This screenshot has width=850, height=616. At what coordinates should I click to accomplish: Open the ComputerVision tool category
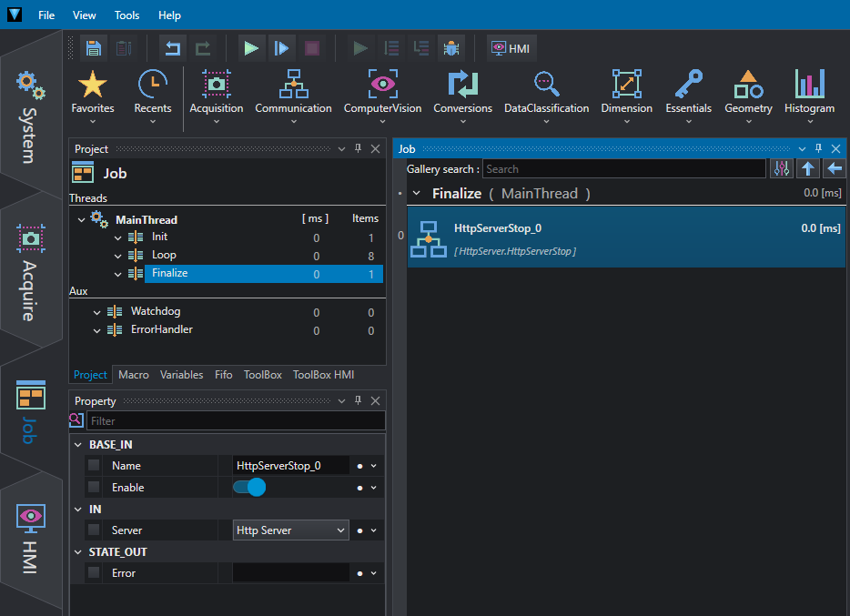(382, 96)
